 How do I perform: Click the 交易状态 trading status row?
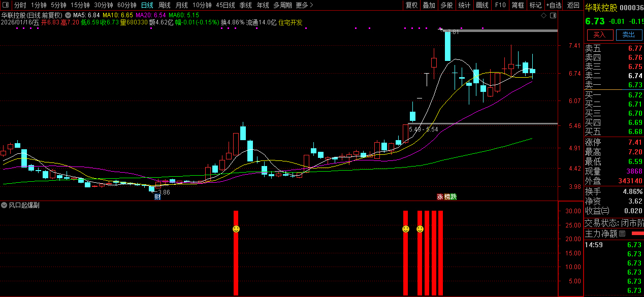pyautogui.click(x=614, y=222)
